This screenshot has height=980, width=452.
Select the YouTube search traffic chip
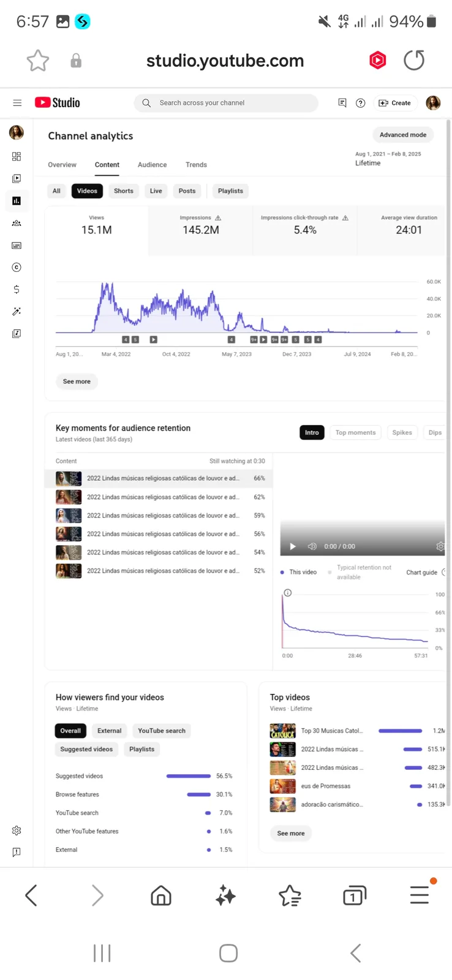(x=162, y=731)
